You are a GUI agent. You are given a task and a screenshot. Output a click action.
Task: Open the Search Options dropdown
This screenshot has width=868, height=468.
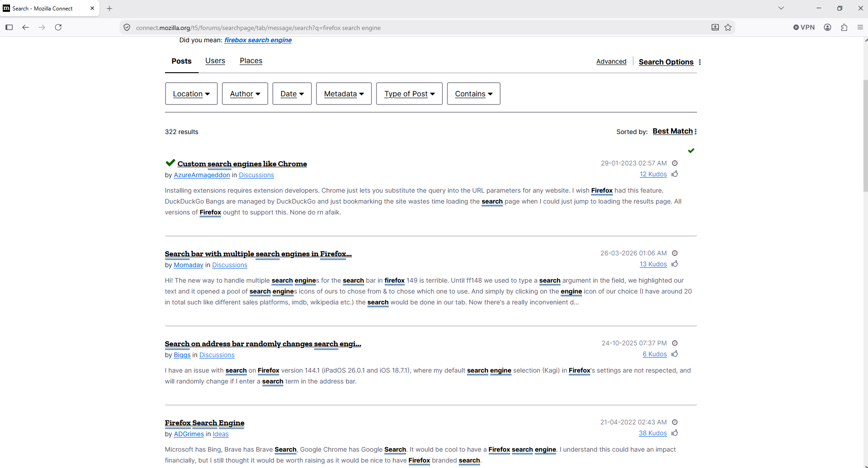[666, 62]
